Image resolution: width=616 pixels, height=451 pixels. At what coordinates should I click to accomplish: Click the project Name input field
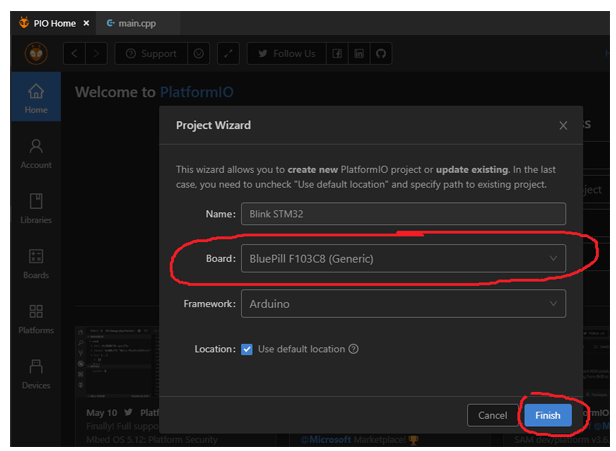[402, 214]
